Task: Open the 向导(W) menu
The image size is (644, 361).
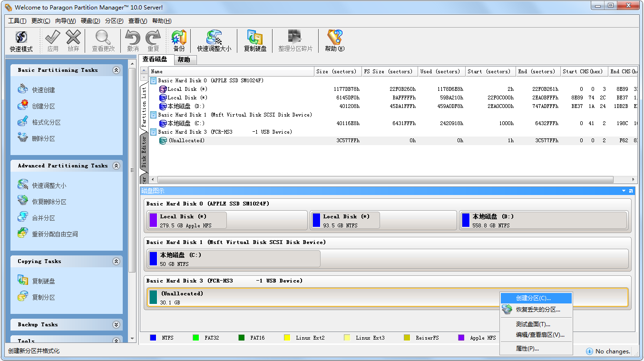Action: coord(65,21)
